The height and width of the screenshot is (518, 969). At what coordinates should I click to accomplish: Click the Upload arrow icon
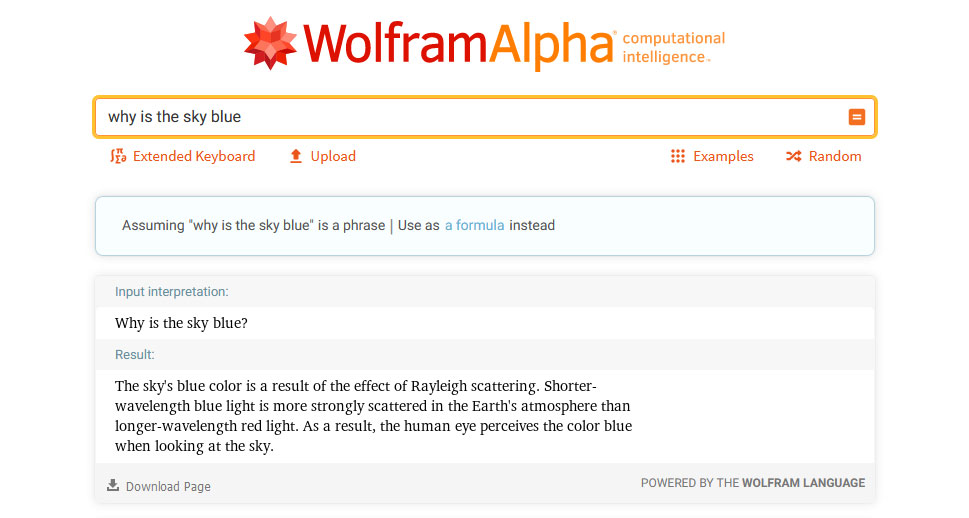coord(296,156)
